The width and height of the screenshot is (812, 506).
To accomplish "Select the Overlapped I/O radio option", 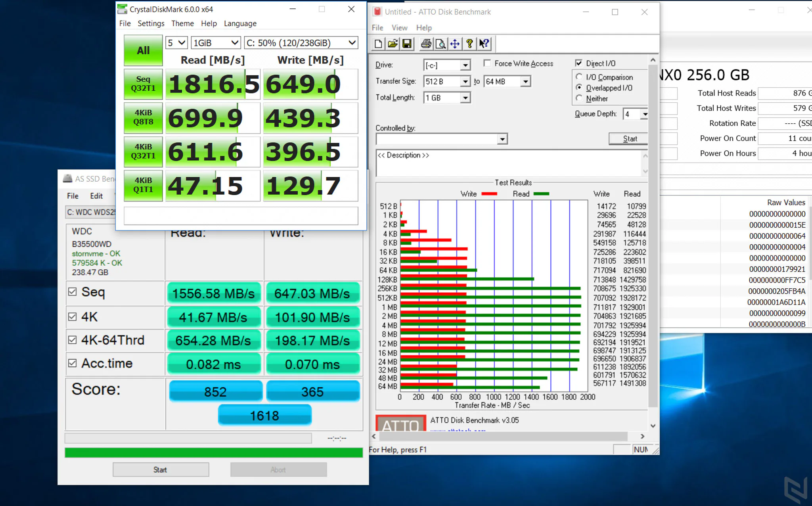I will click(579, 87).
